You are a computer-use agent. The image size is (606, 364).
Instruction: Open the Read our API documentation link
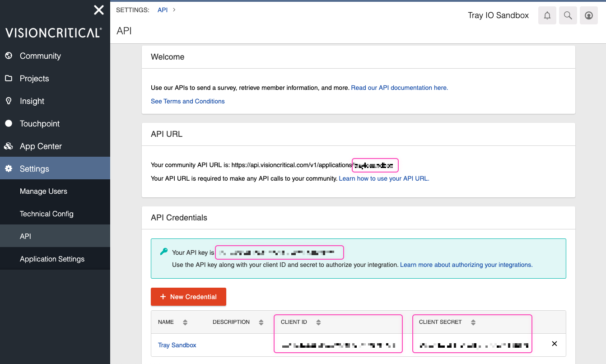399,88
